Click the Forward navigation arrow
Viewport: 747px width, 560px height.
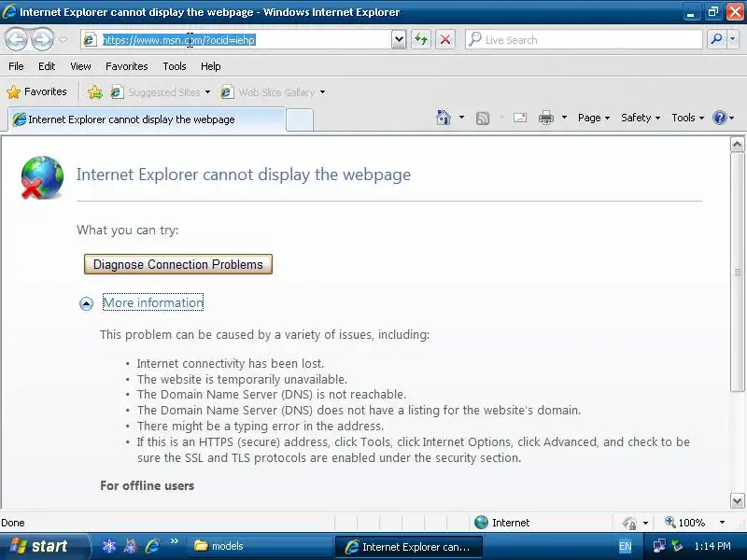(42, 39)
